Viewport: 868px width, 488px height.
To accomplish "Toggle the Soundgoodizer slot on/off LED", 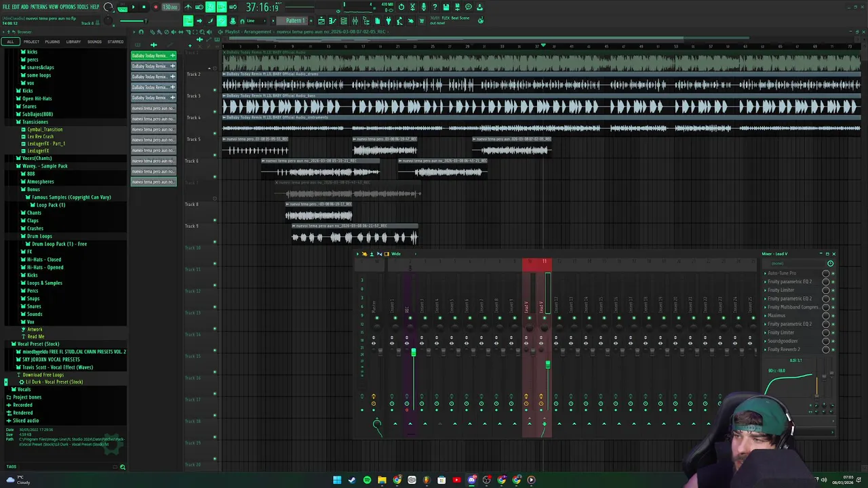I will 833,341.
